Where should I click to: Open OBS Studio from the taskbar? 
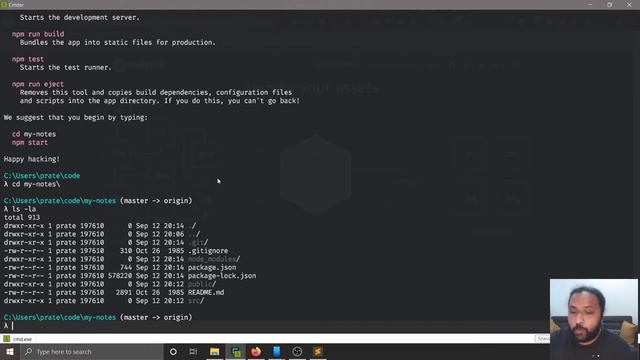coord(297,351)
